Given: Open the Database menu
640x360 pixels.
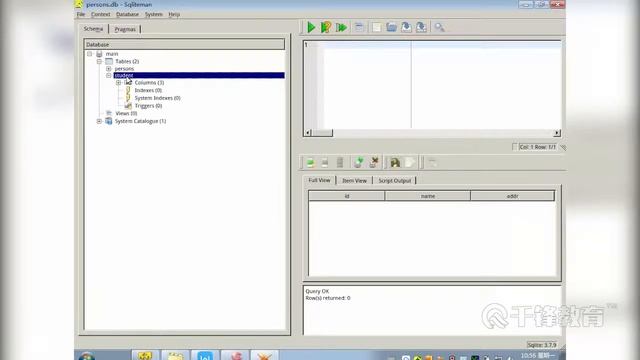Looking at the screenshot, I should pyautogui.click(x=127, y=14).
